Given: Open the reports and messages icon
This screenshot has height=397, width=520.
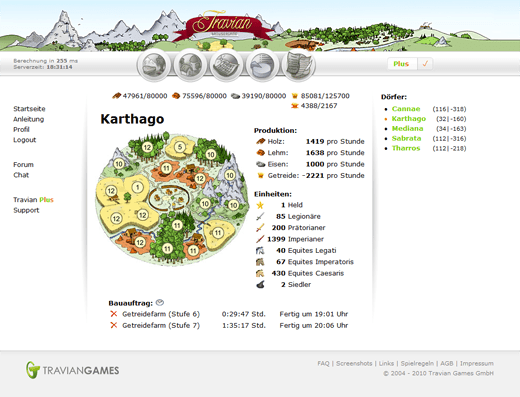Looking at the screenshot, I should [298, 65].
